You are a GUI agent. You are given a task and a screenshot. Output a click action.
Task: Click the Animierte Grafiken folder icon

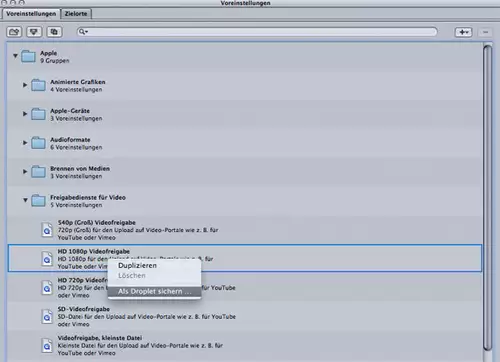tap(38, 85)
